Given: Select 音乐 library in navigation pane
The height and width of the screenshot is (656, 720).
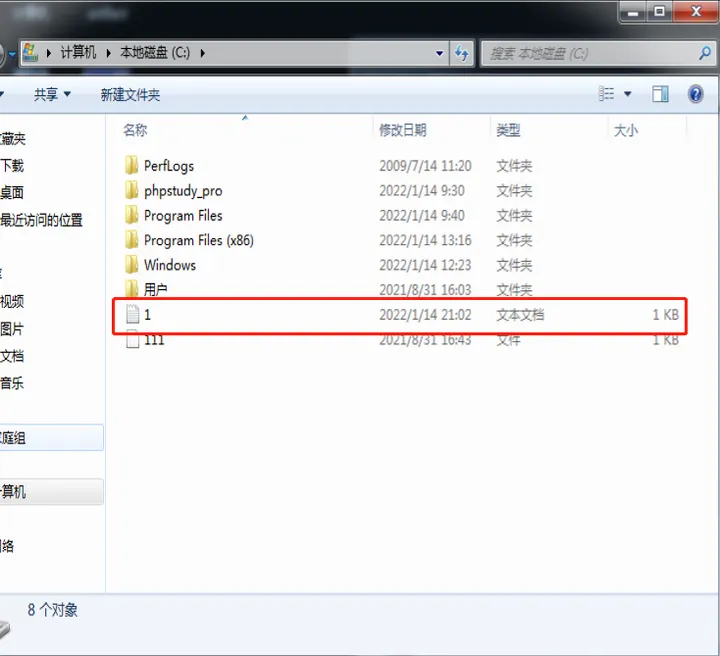Looking at the screenshot, I should click(12, 383).
